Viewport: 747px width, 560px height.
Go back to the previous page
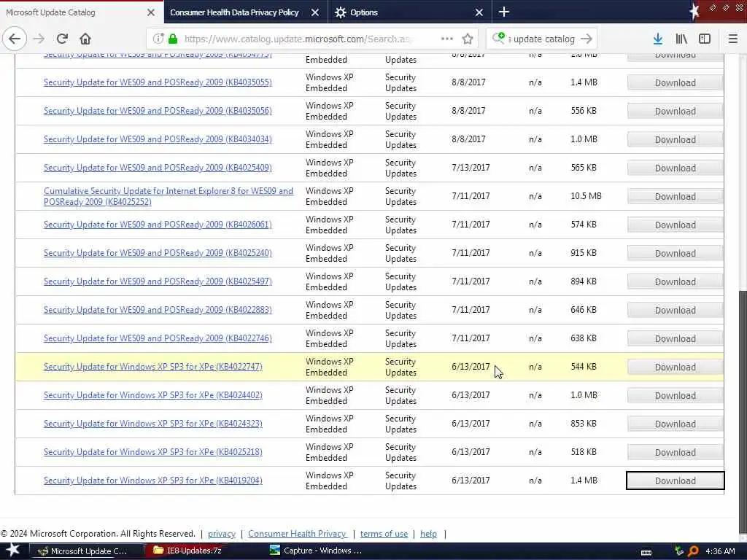(x=15, y=39)
